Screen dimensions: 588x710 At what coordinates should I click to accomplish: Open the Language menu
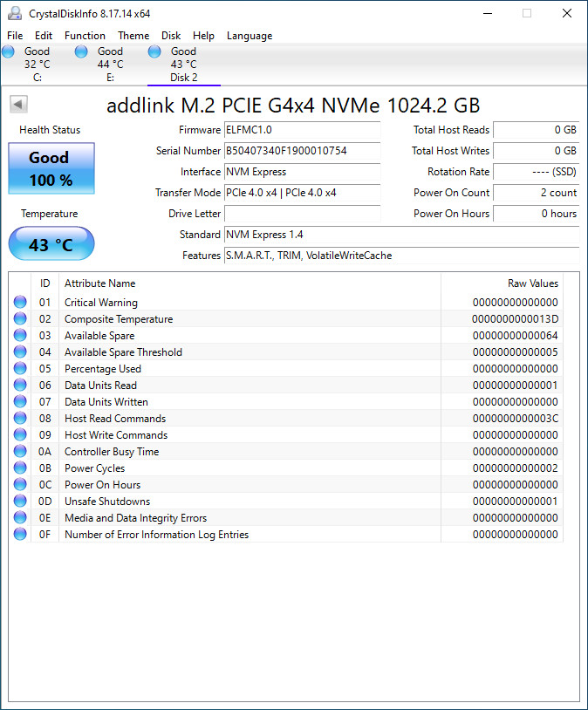tap(250, 35)
